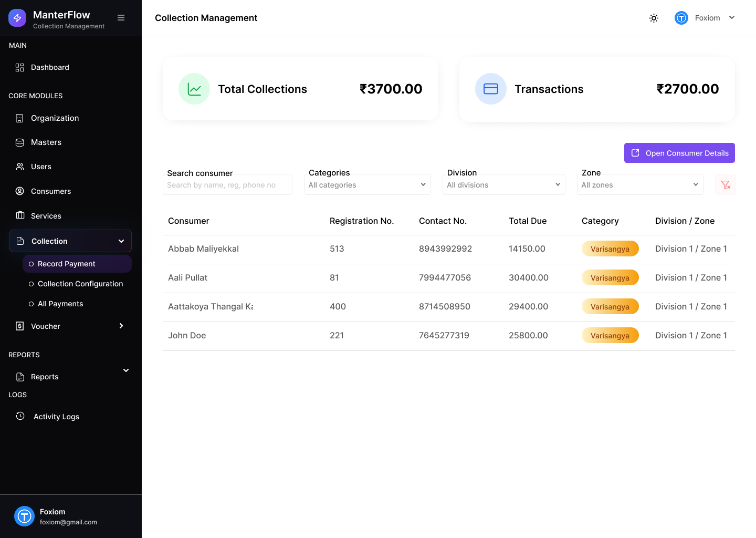This screenshot has height=538, width=756.
Task: Open the Categories dropdown
Action: [x=367, y=184]
